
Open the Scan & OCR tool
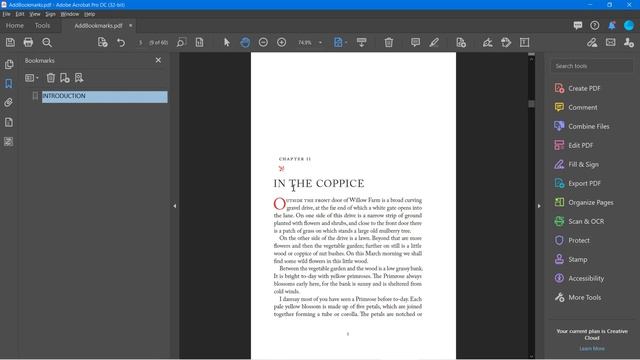point(586,221)
